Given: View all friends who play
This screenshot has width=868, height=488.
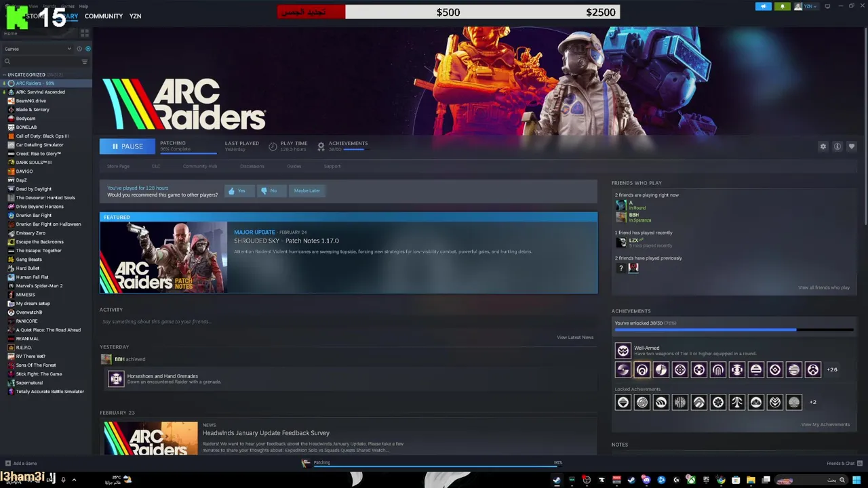Looking at the screenshot, I should tap(824, 287).
